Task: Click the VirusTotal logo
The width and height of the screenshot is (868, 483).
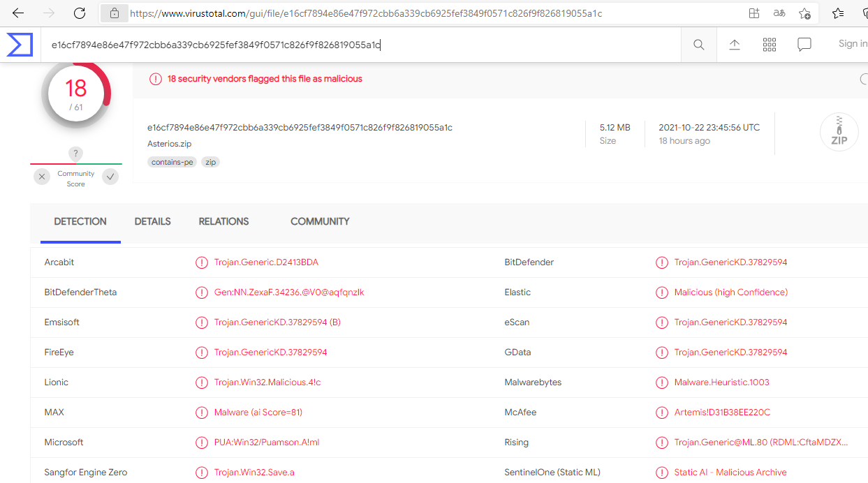Action: [x=20, y=45]
